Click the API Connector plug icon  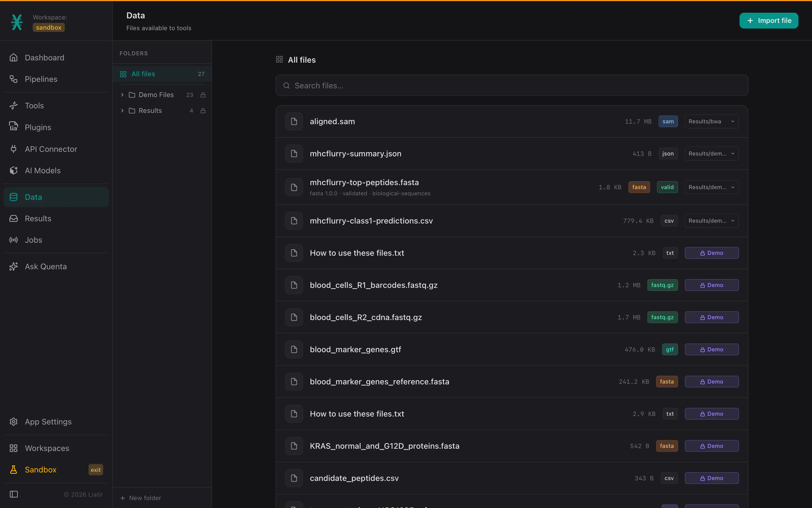[14, 149]
